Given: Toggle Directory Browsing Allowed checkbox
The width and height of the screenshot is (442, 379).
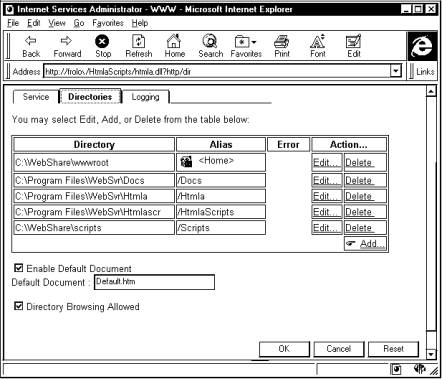Looking at the screenshot, I should 19,306.
